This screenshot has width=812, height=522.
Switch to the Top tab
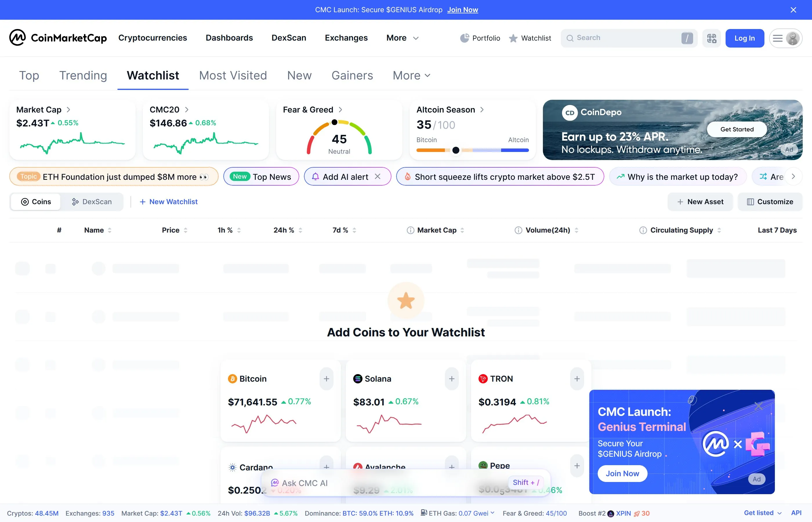click(x=29, y=75)
